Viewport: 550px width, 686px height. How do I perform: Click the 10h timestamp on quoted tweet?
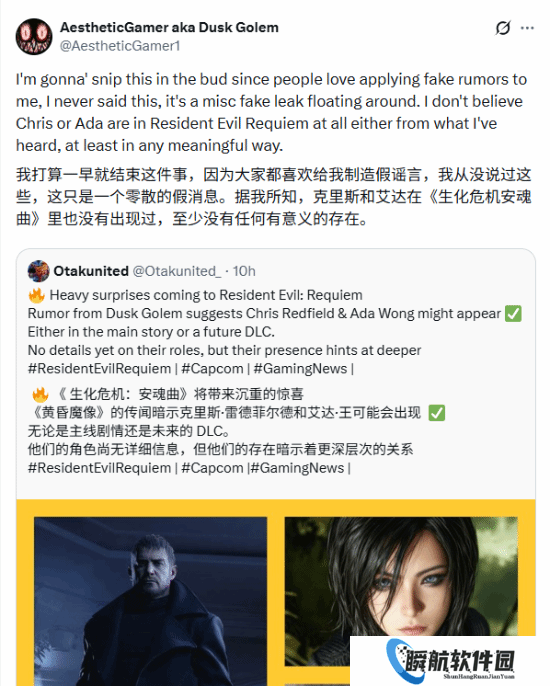tap(244, 271)
